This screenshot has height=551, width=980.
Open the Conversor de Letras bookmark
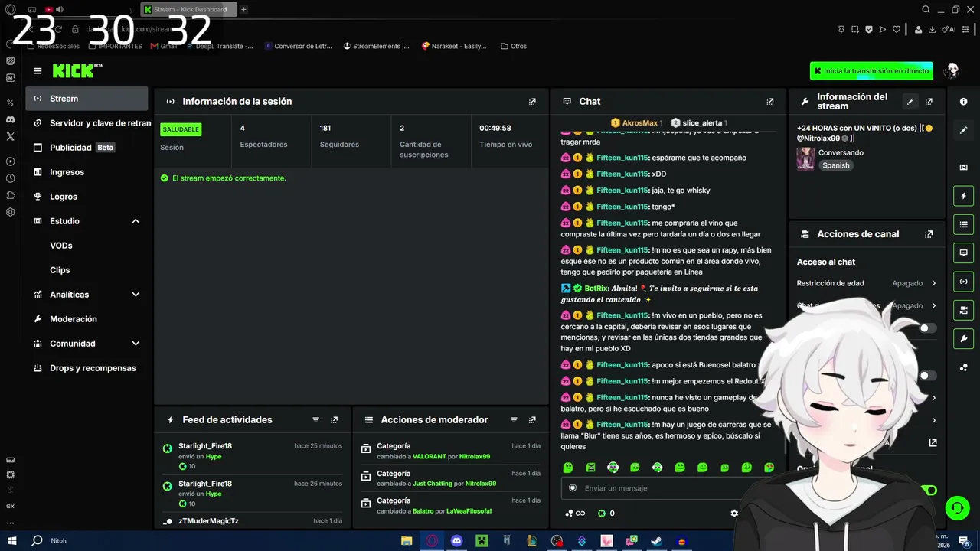(298, 46)
